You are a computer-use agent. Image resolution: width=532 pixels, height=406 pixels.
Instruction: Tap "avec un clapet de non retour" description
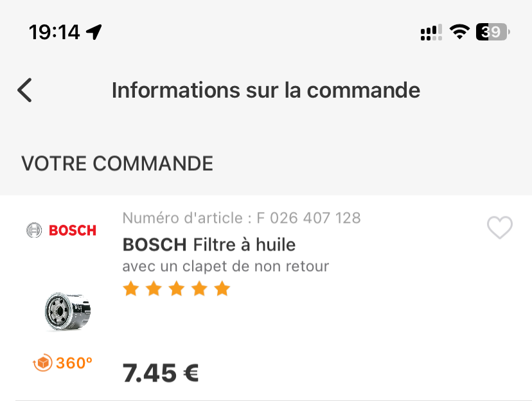226,265
